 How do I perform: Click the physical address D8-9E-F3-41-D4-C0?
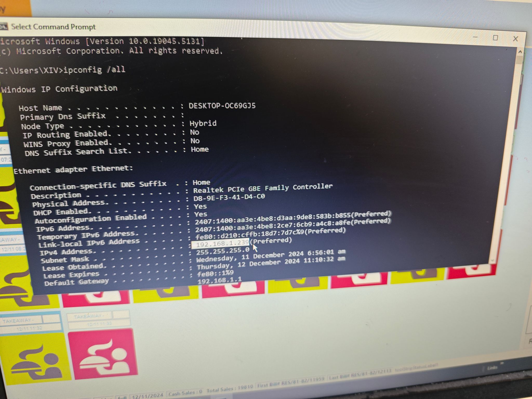(229, 198)
